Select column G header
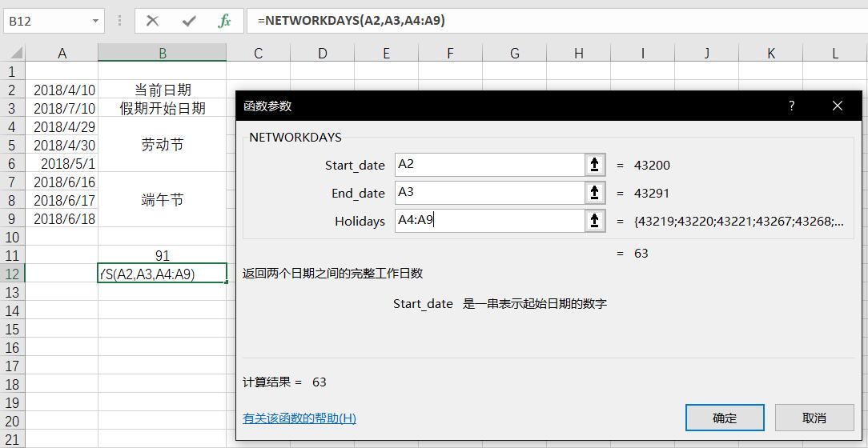This screenshot has height=448, width=868. [x=514, y=53]
